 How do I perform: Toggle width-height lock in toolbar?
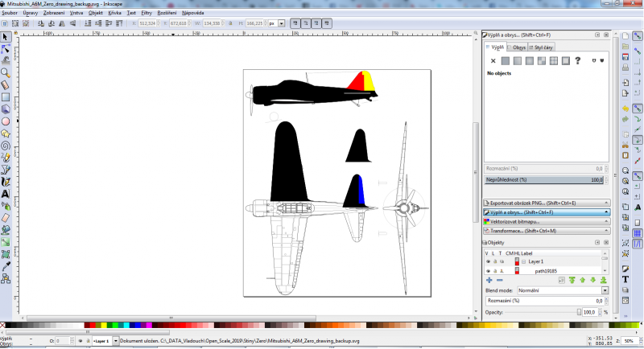[230, 23]
